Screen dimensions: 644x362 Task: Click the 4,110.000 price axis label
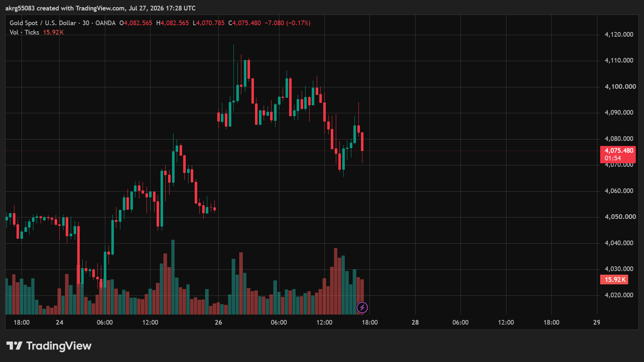[x=619, y=60]
